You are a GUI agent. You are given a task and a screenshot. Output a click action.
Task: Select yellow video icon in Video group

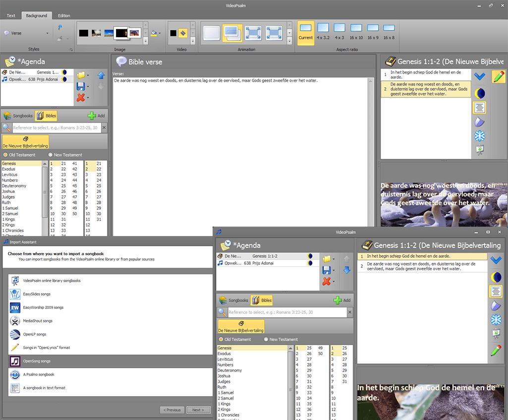183,33
